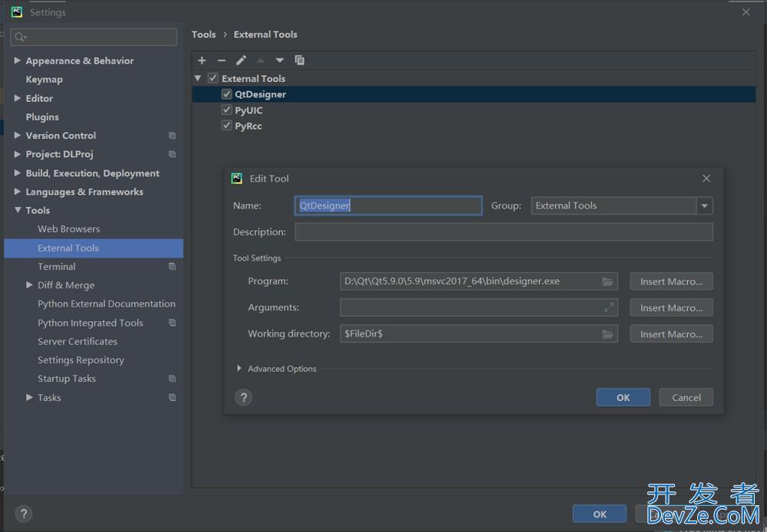Close the Edit Tool dialog
The width and height of the screenshot is (767, 532).
click(x=706, y=179)
